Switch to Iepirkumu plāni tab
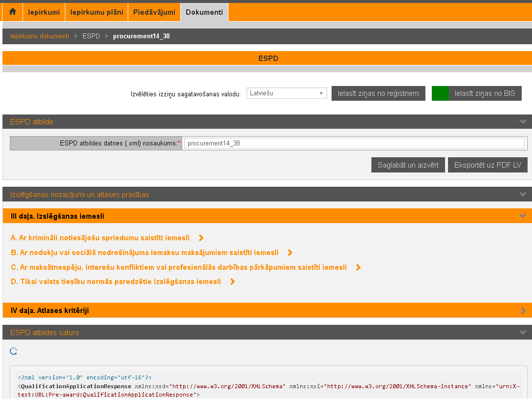The height and width of the screenshot is (400, 532). (97, 12)
